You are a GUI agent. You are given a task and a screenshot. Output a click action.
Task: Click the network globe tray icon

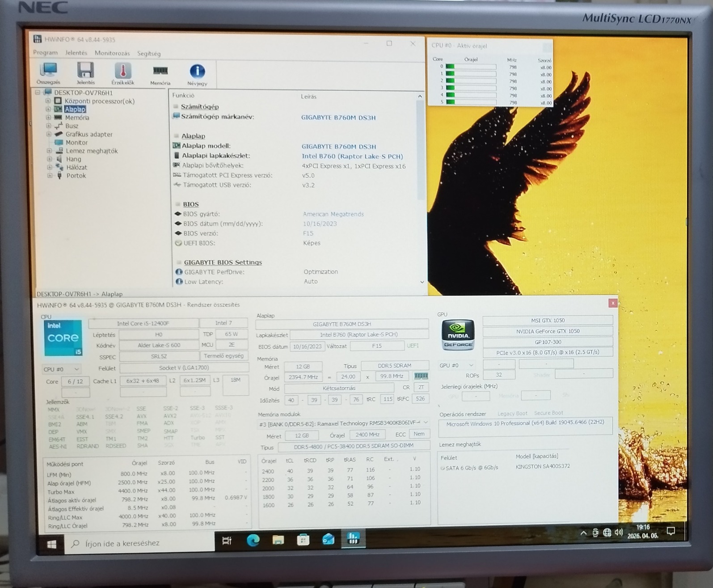[607, 532]
